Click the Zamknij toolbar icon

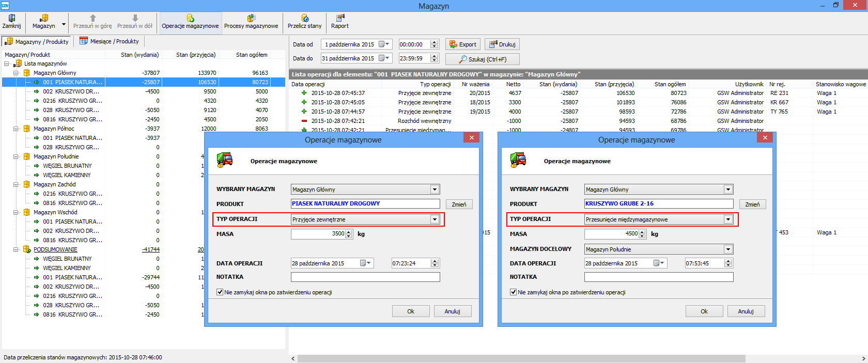pos(11,21)
